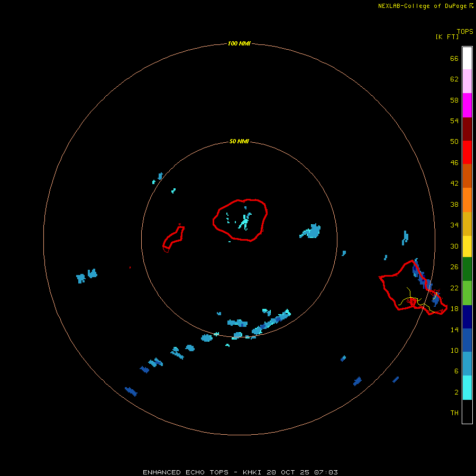This screenshot has height=476, width=476.
Task: Click the 10 legend value
Action: (x=454, y=350)
